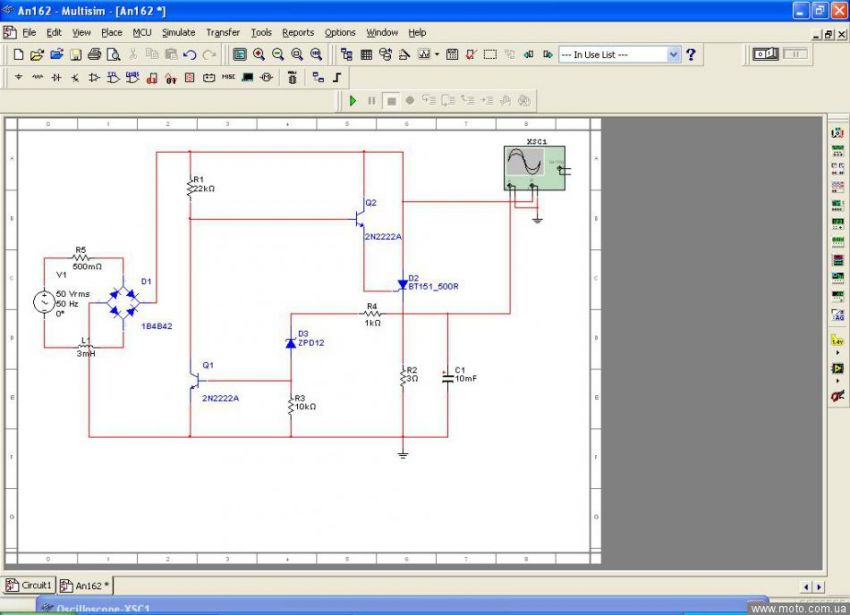The image size is (850, 615).
Task: Toggle the pause button beside the simulation switch
Action: [x=795, y=54]
